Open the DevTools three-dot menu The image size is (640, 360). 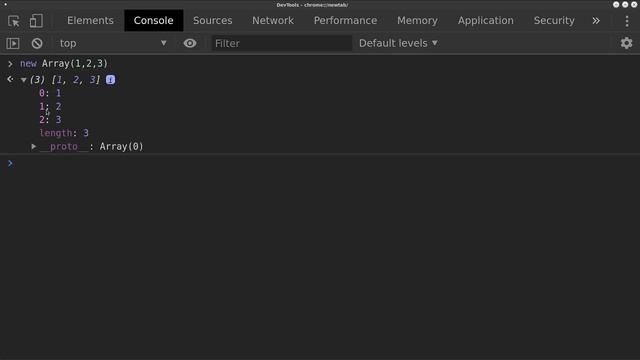(x=627, y=21)
